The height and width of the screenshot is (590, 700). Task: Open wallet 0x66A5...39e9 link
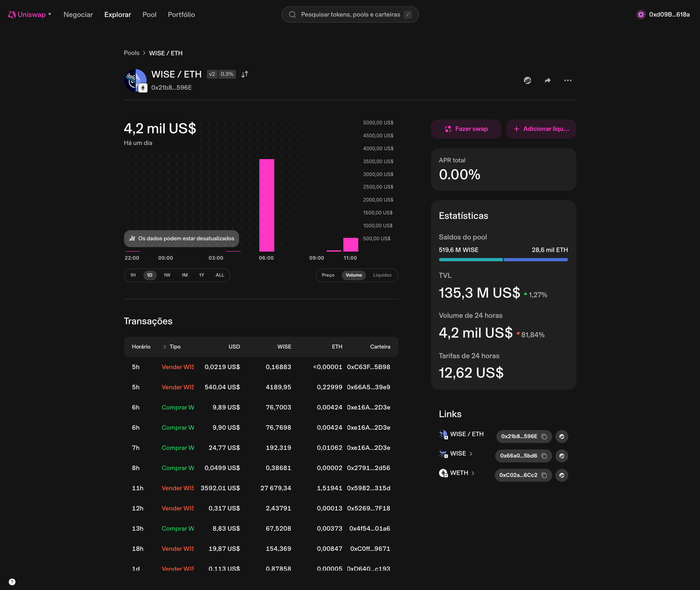pyautogui.click(x=368, y=387)
